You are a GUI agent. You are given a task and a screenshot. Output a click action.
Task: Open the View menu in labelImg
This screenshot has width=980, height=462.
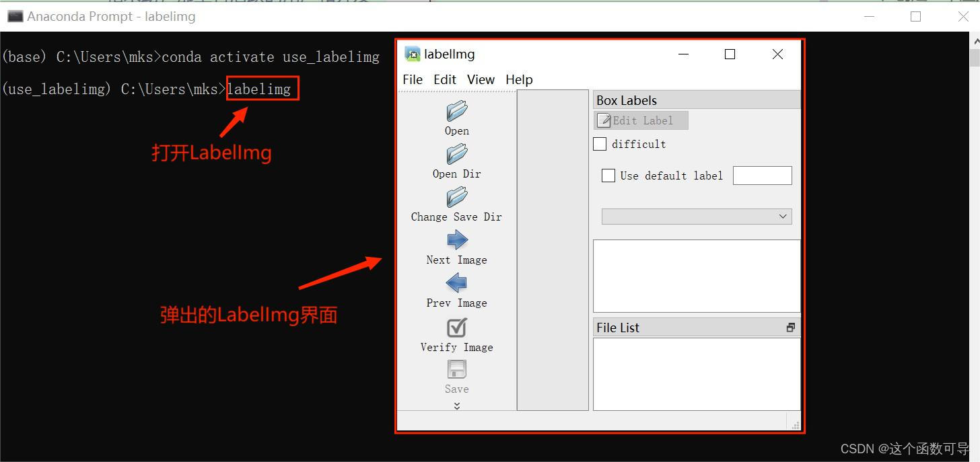coord(481,79)
